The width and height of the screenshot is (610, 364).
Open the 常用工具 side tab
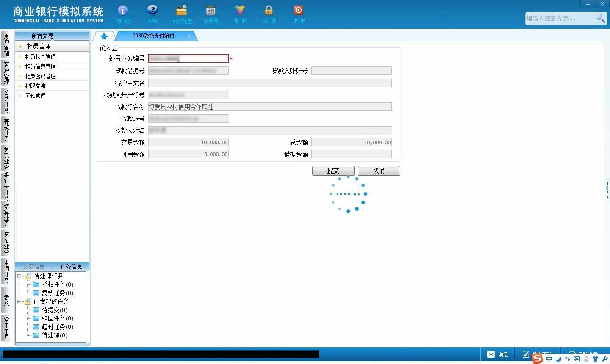(x=6, y=328)
